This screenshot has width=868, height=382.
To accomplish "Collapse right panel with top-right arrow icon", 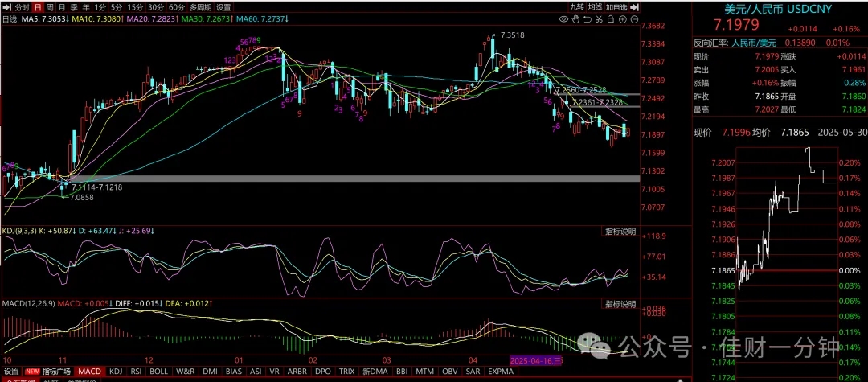I will tap(634, 7).
